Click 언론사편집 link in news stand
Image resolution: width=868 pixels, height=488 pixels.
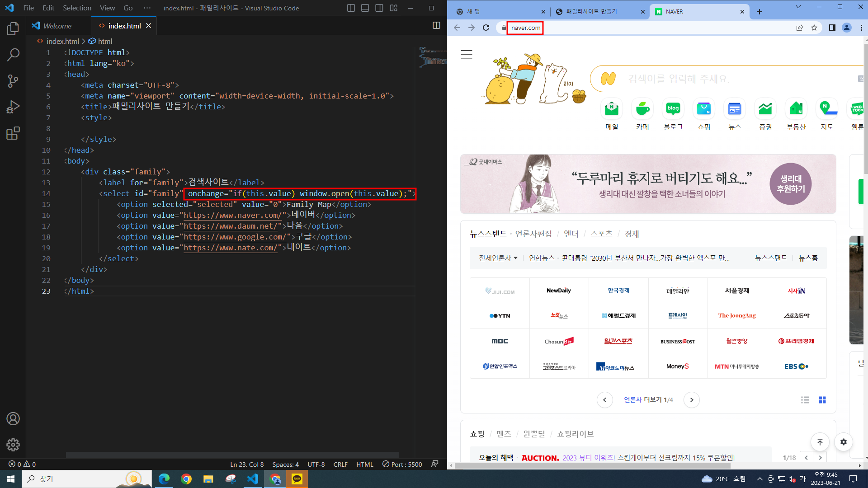click(x=533, y=234)
